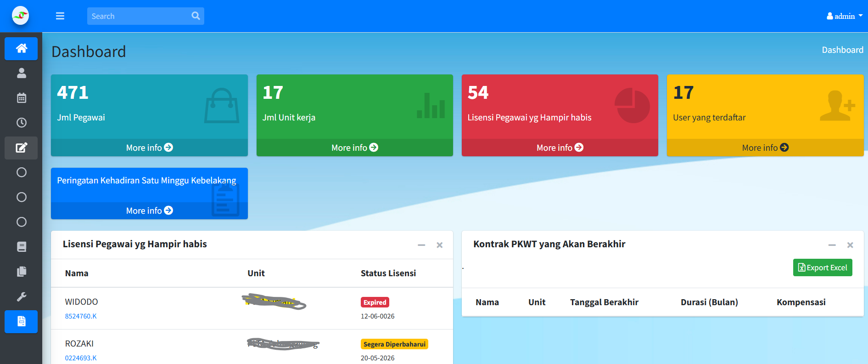
Task: Click the 54 license count number
Action: click(478, 93)
